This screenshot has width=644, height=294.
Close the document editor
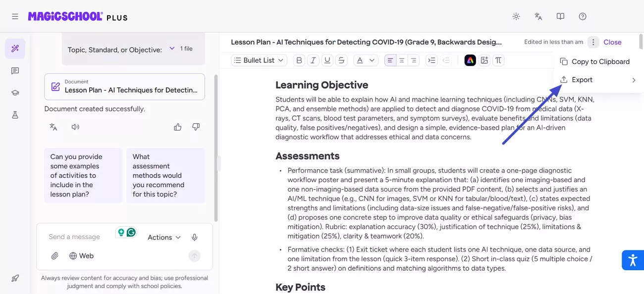pos(612,42)
